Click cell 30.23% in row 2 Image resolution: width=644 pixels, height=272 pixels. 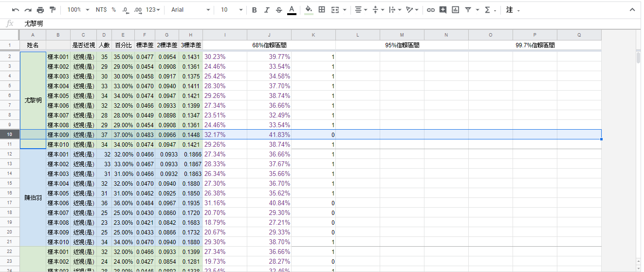coord(225,57)
